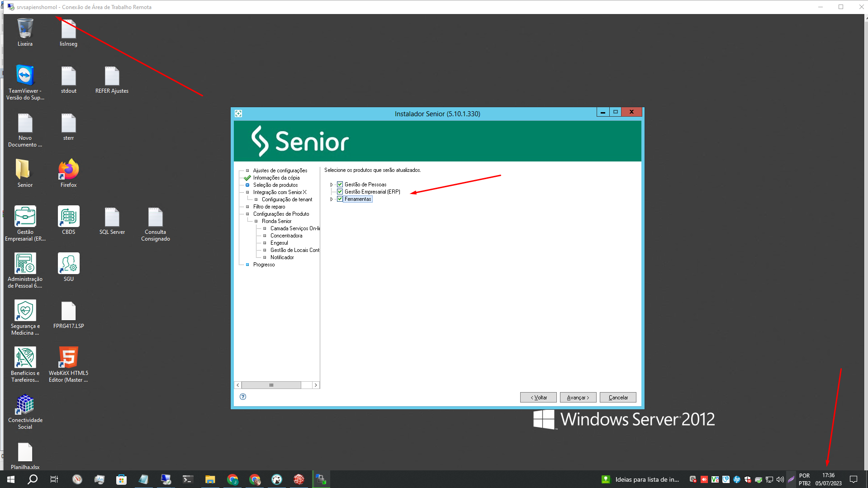Select Segurança e Medicina desktop shortcut
868x488 pixels.
[x=25, y=317]
